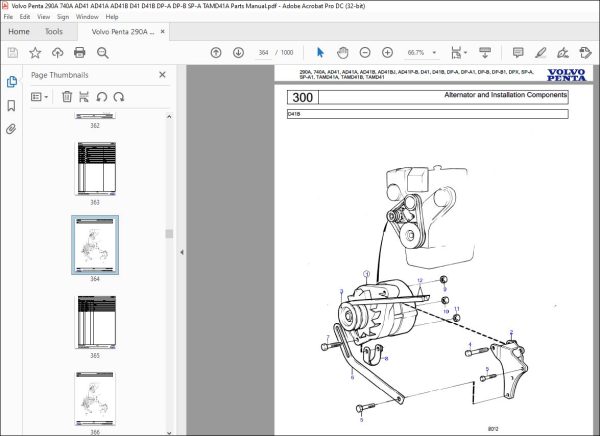Select page 365 thumbnail
The width and height of the screenshot is (600, 436).
point(95,322)
